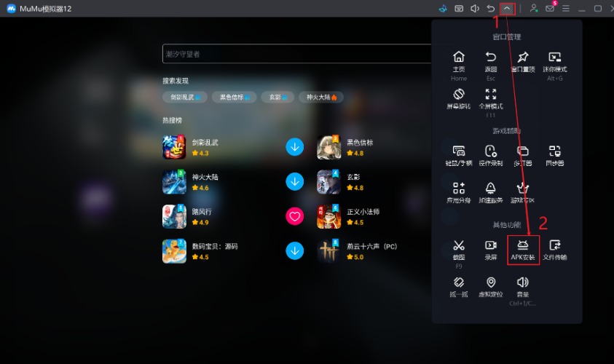Click 燕云十六声 (PC) title text
This screenshot has height=364, width=614.
click(x=372, y=247)
